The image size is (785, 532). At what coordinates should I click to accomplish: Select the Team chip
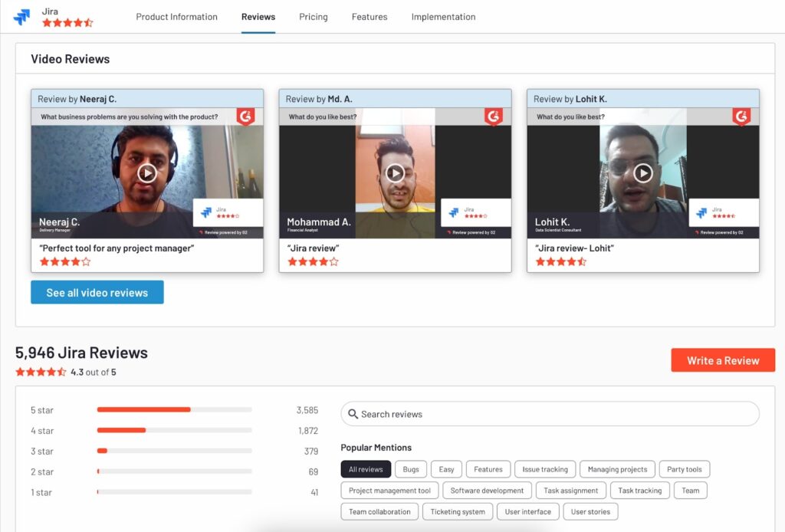(x=691, y=491)
